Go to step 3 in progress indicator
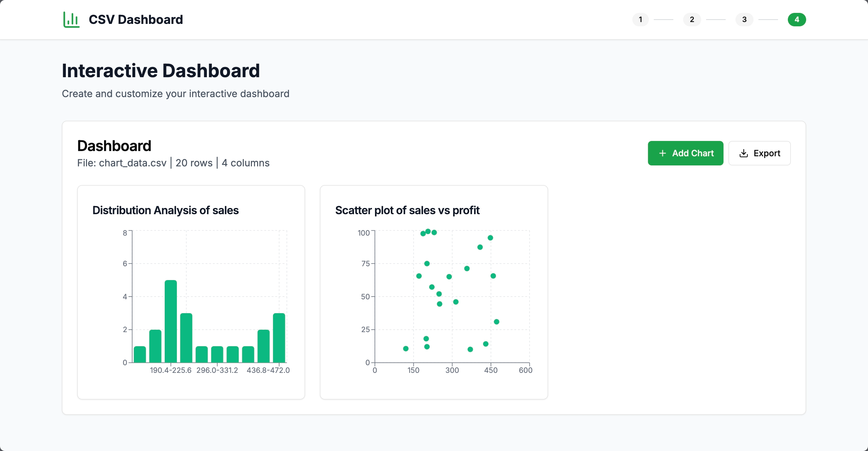 pos(744,20)
